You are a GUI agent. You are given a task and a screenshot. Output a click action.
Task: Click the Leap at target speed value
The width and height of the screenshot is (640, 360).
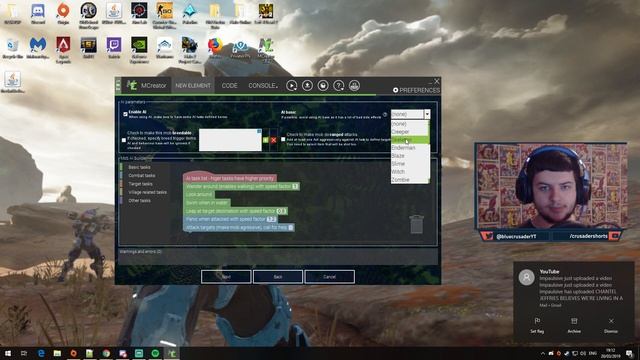click(x=282, y=211)
